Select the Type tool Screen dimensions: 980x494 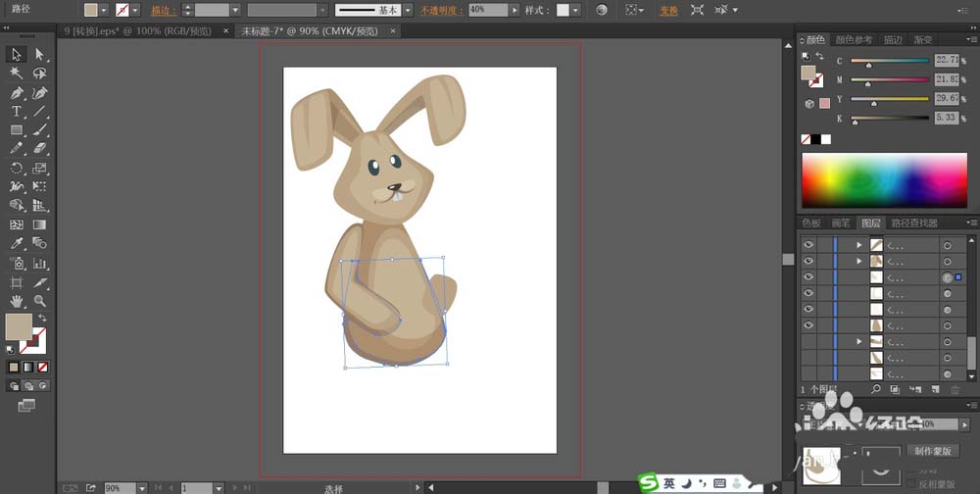point(17,112)
